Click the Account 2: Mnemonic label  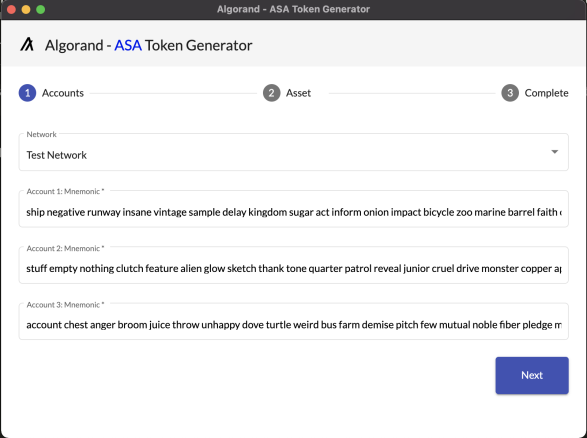pyautogui.click(x=65, y=248)
